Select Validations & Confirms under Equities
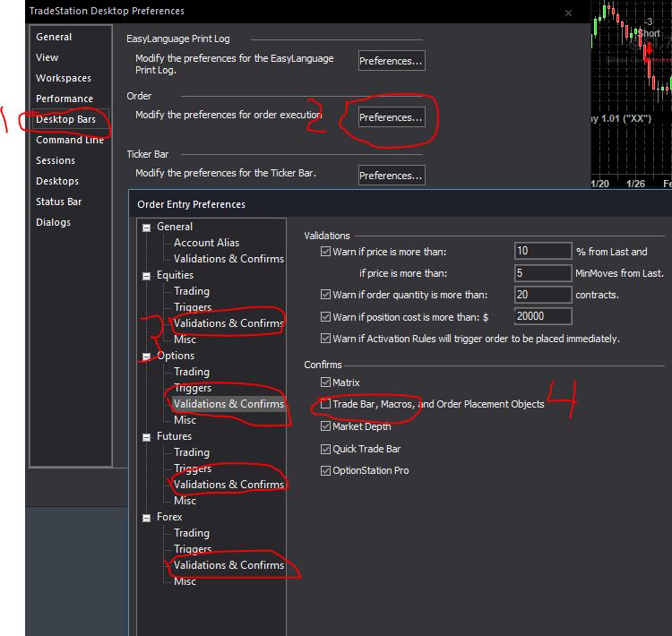 228,323
